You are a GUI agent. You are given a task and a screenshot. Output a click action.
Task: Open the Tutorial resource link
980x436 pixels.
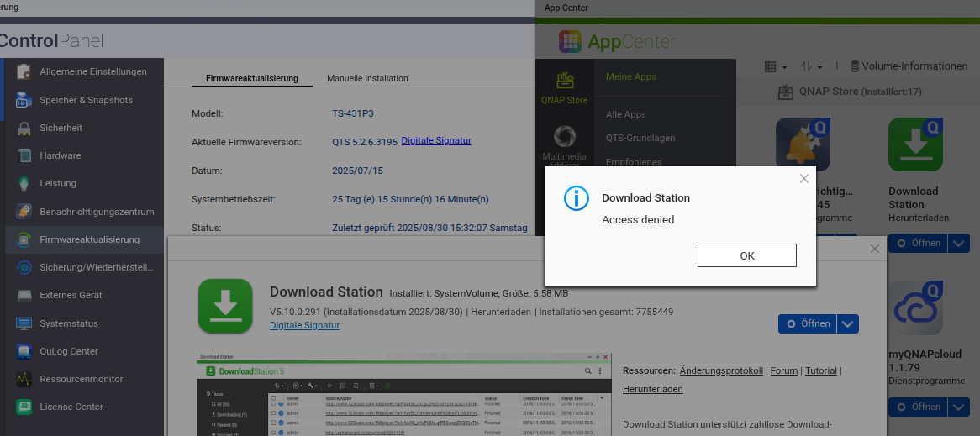tap(820, 370)
